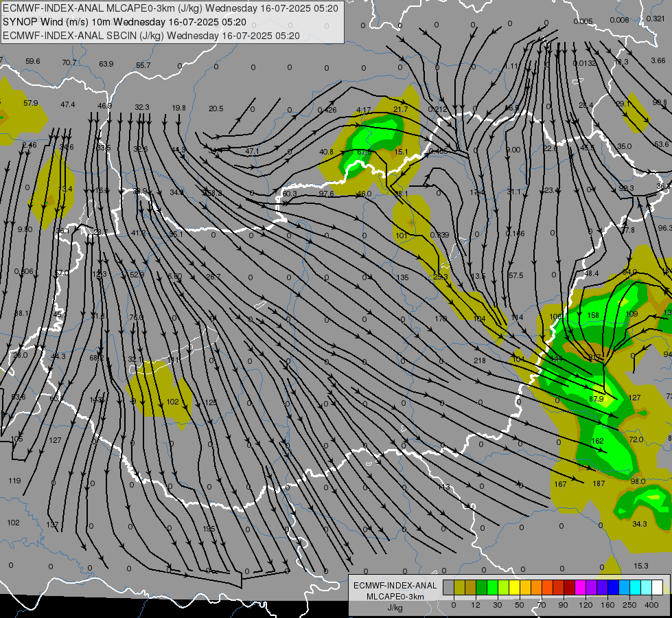Screen dimensions: 672x618
Task: Click the map value 135
Action: (x=402, y=277)
